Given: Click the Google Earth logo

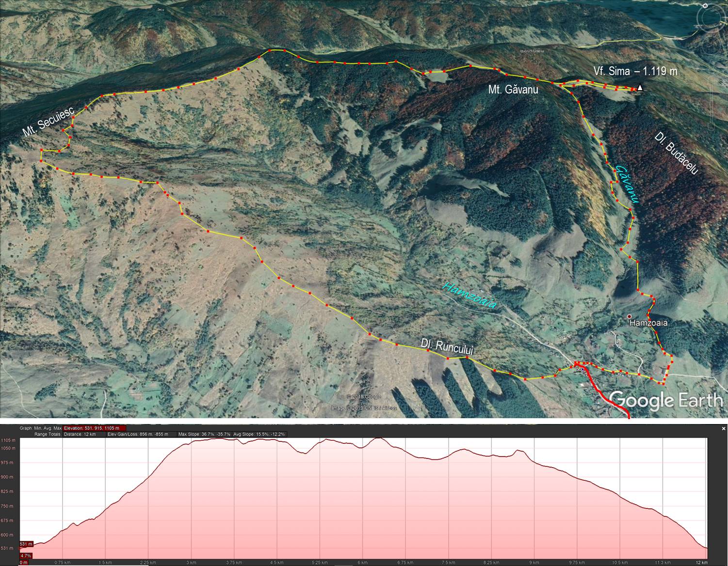Looking at the screenshot, I should click(x=665, y=400).
